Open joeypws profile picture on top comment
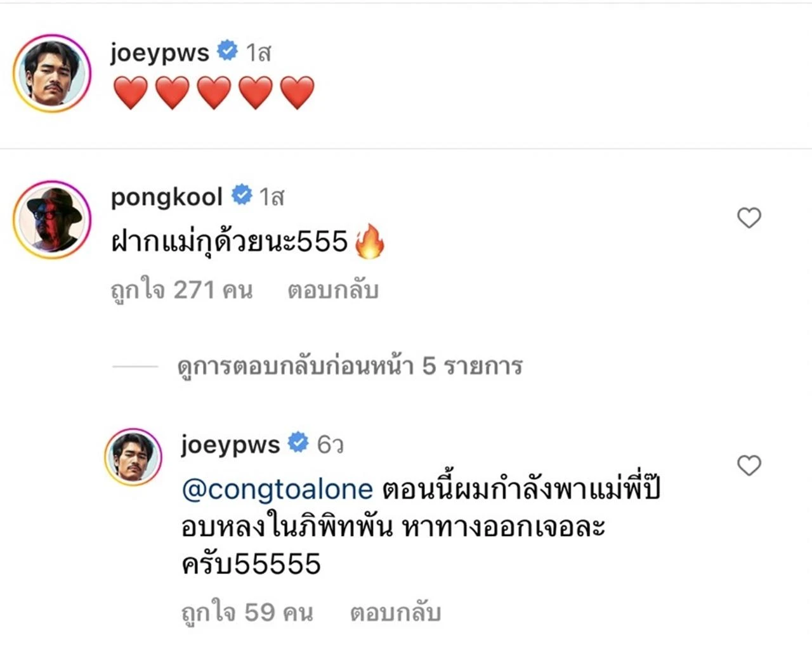 tap(52, 74)
